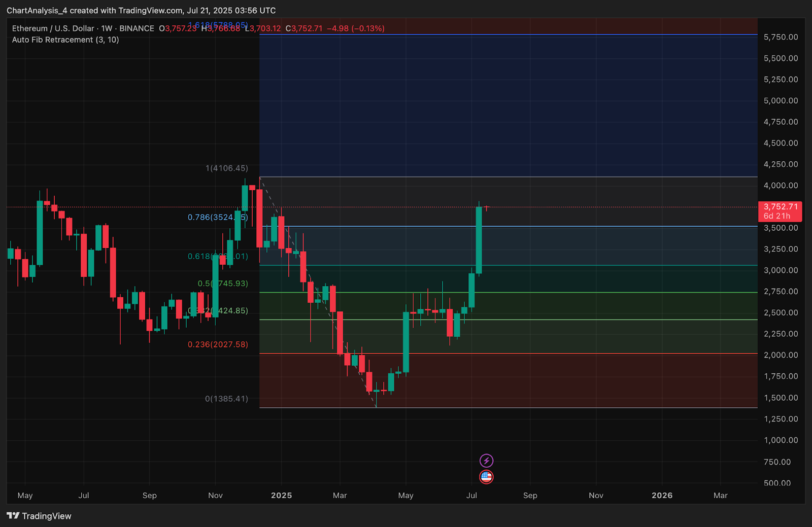Click the 6d 21h countdown on price tag
This screenshot has width=812, height=527.
pyautogui.click(x=776, y=216)
